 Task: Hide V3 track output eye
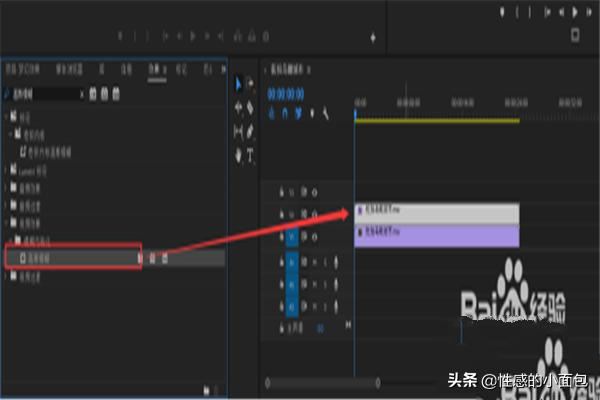click(x=315, y=192)
